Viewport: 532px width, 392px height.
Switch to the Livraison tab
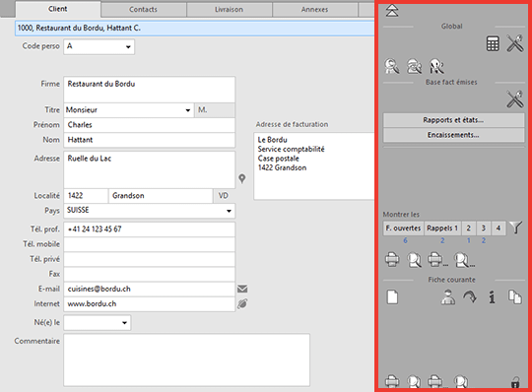click(x=229, y=10)
